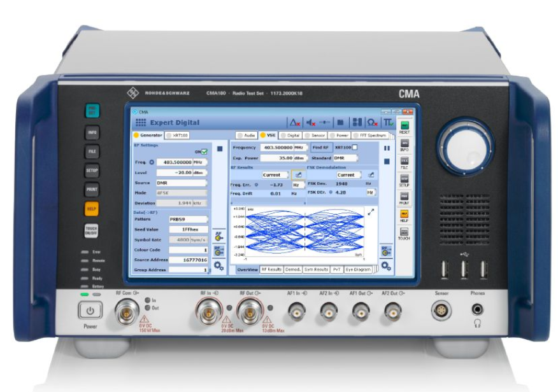Viewport: 558px width, 392px height.
Task: Click the stop square icon in title bar
Action: tap(341, 123)
